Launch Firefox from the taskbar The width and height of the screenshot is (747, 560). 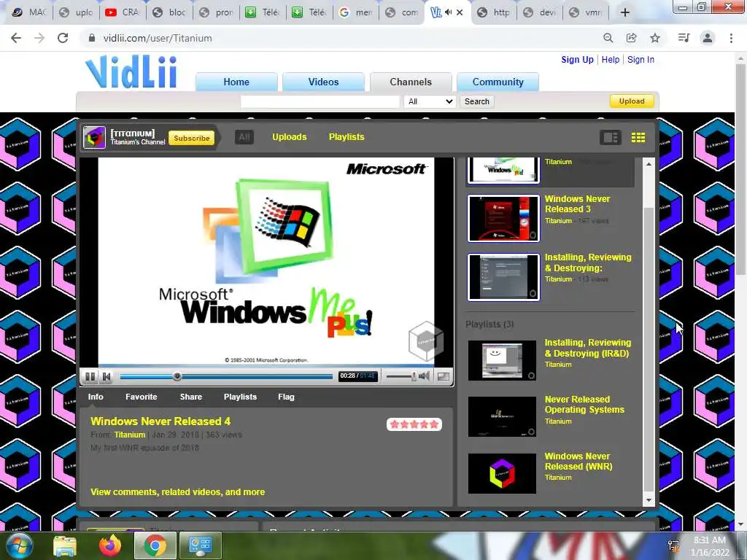(x=110, y=545)
